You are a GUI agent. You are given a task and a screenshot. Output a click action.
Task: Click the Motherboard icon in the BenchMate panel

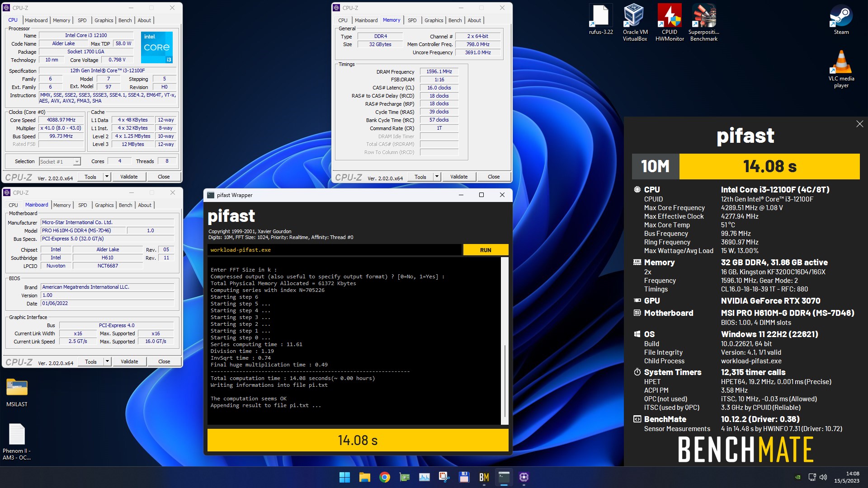(637, 313)
